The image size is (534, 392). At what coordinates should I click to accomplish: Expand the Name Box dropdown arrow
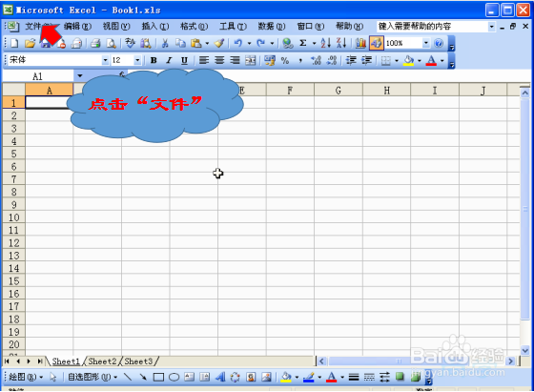point(80,75)
